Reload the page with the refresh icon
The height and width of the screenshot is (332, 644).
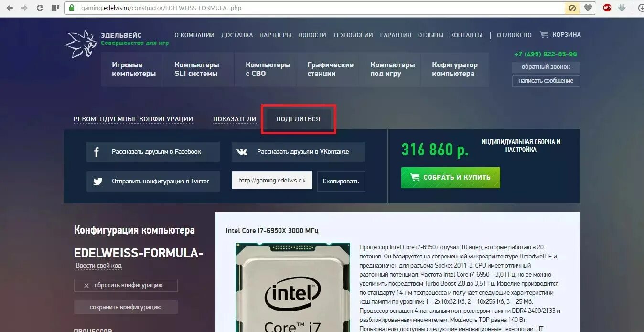click(40, 8)
